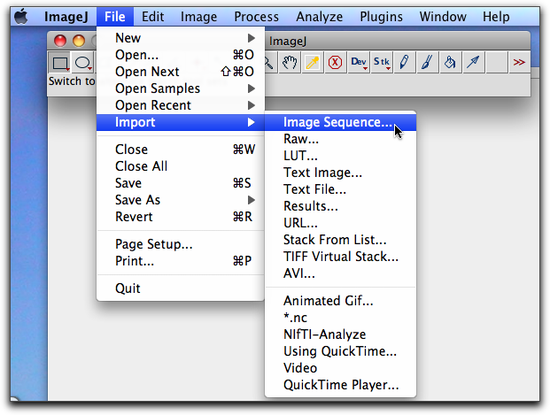Select Text File... in the Import submenu
This screenshot has height=415, width=550.
coord(341,189)
